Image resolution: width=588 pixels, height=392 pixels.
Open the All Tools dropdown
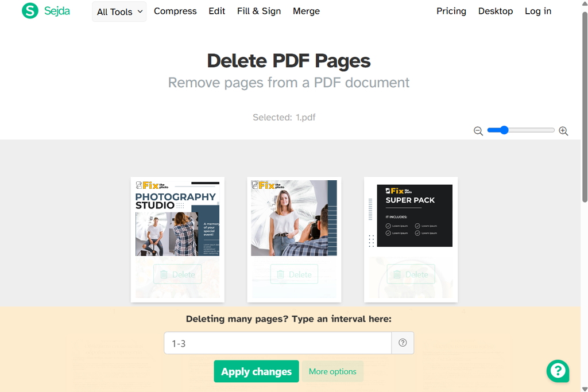click(119, 11)
